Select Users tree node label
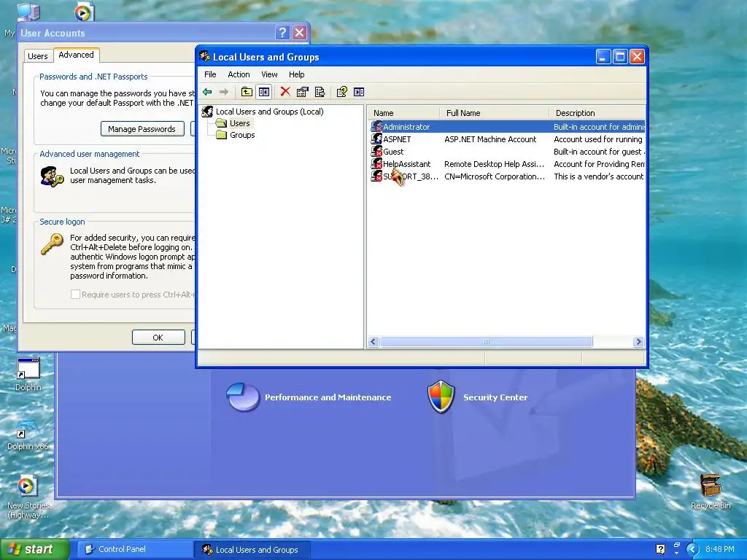 pyautogui.click(x=239, y=123)
